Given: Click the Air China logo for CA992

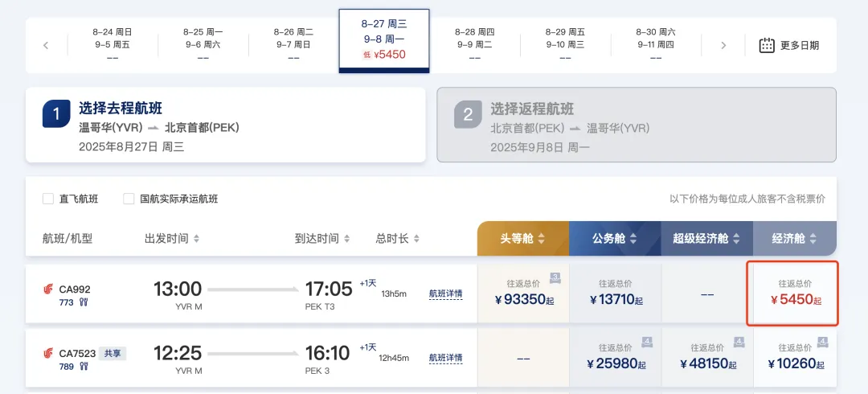Looking at the screenshot, I should click(49, 289).
